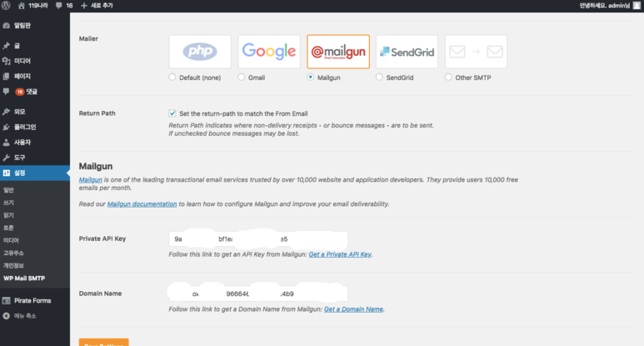The height and width of the screenshot is (346, 644).
Task: Select the Gmail mailer radio button
Action: pyautogui.click(x=242, y=77)
